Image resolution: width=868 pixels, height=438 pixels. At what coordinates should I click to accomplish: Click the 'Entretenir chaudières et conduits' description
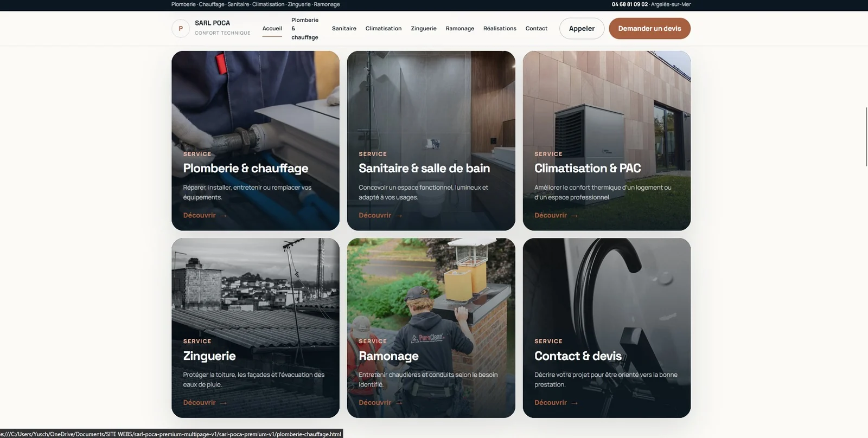point(428,379)
